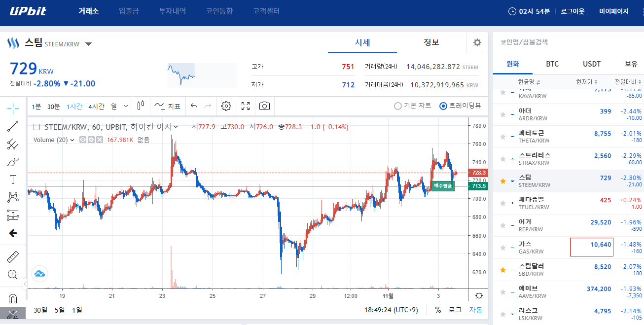Redo the chart action
The width and height of the screenshot is (644, 325).
click(x=208, y=106)
